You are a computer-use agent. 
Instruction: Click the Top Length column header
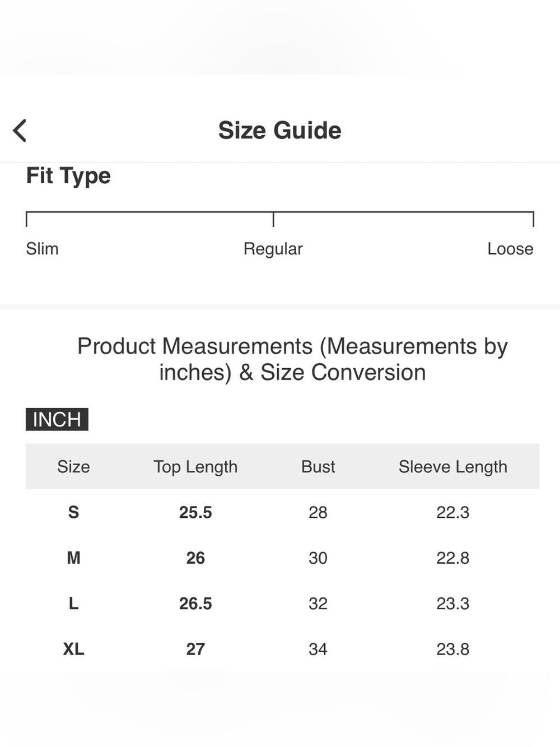(195, 467)
